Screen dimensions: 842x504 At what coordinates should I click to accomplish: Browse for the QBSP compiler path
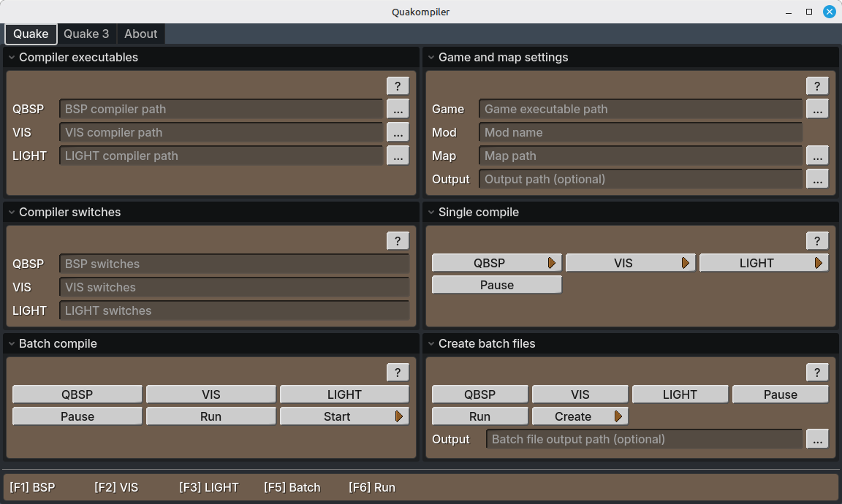398,109
